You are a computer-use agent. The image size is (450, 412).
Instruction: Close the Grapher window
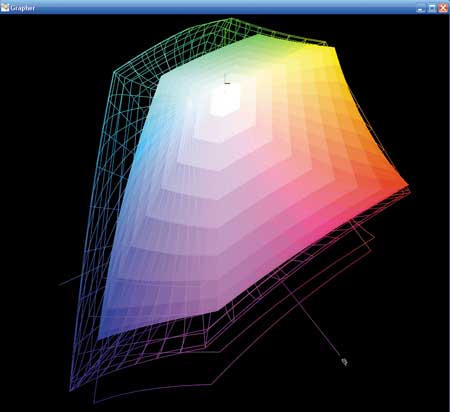click(443, 8)
